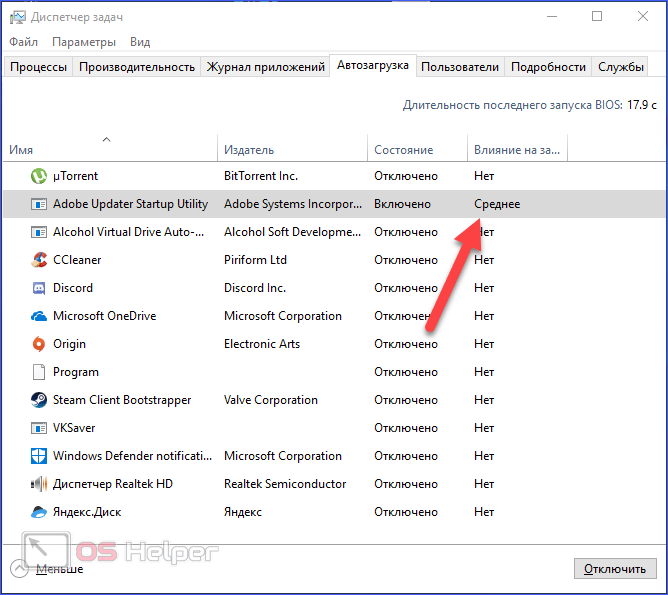The height and width of the screenshot is (595, 668).
Task: Select the Microsoft OneDrive entry name
Action: pos(104,316)
